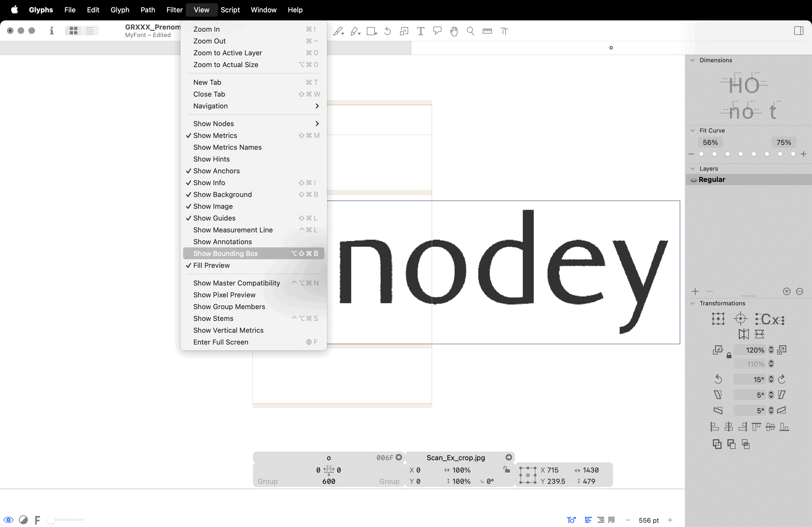This screenshot has width=812, height=527.
Task: Collapse the Transformations panel section
Action: pyautogui.click(x=693, y=303)
